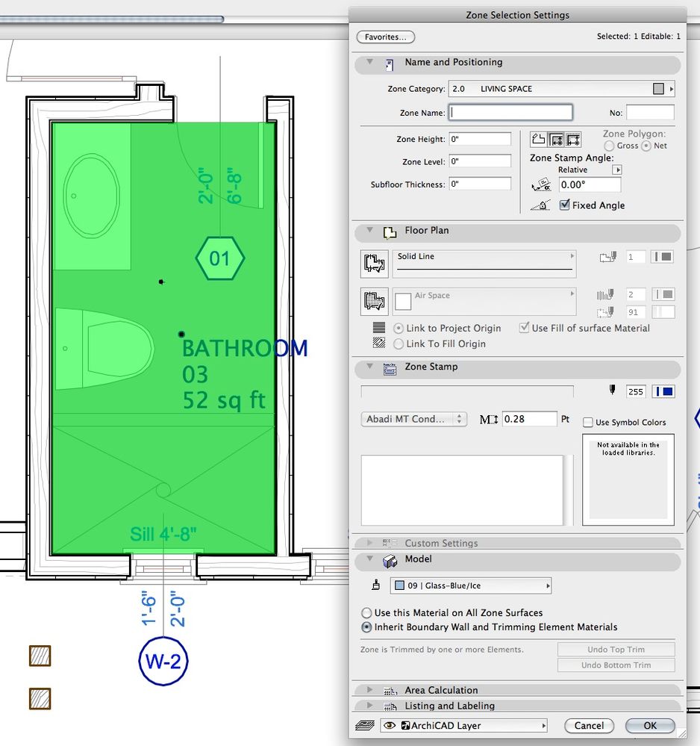Collapse the Zone Stamp panel
Screen dimensions: 700x746
pos(370,367)
